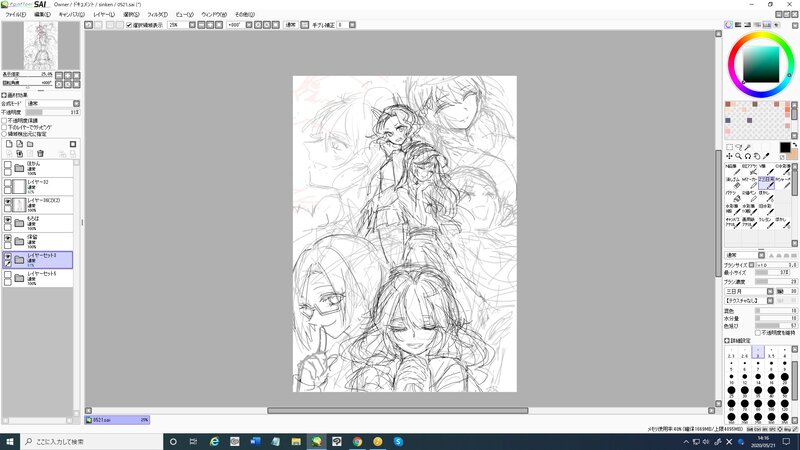The height and width of the screenshot is (450, 800).
Task: Select the lasso selection tool
Action: point(739,147)
